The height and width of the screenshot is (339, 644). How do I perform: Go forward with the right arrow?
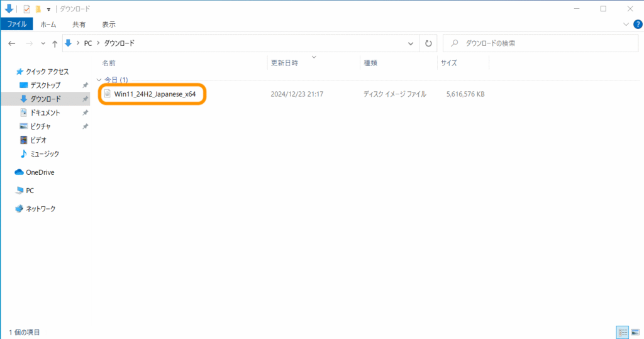[29, 43]
